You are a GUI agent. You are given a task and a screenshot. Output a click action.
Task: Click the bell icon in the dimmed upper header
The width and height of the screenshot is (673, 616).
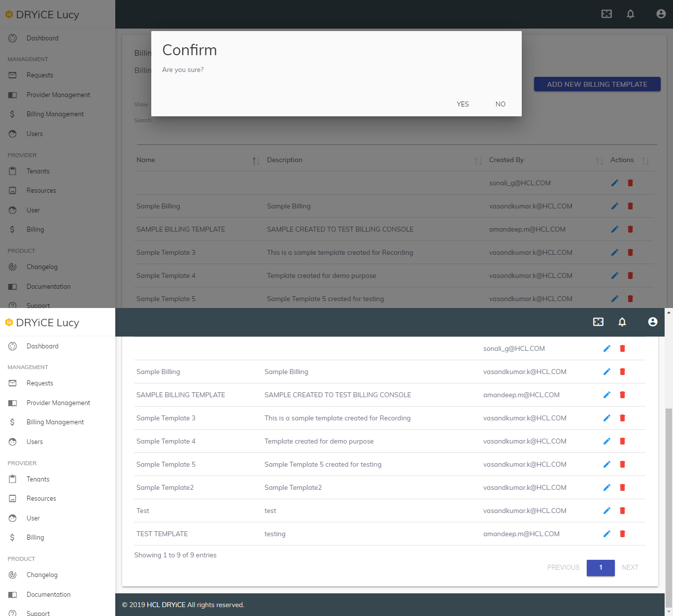[x=631, y=14]
